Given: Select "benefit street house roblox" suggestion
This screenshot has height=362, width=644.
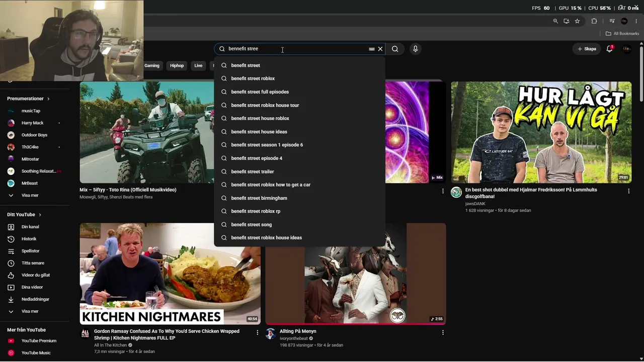Looking at the screenshot, I should click(x=300, y=118).
